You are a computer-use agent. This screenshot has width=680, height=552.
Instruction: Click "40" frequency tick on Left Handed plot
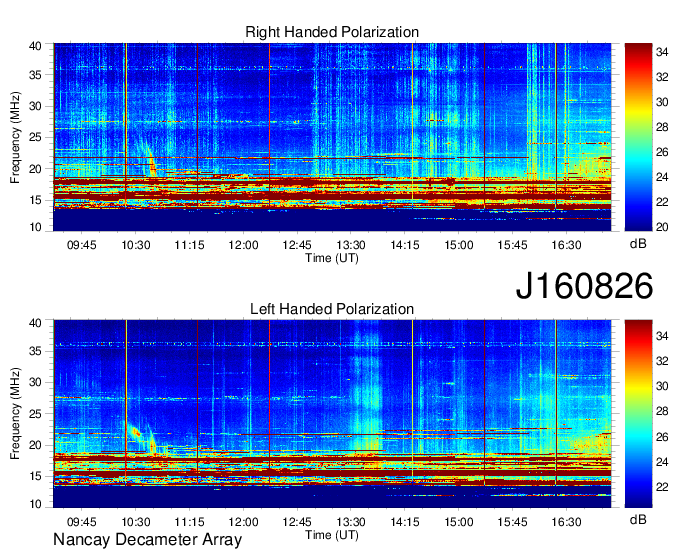tap(35, 323)
